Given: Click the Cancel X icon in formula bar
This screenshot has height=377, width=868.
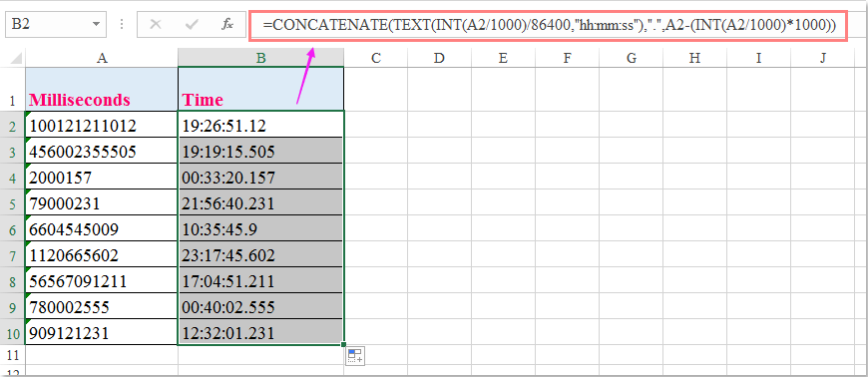Looking at the screenshot, I should coord(156,24).
